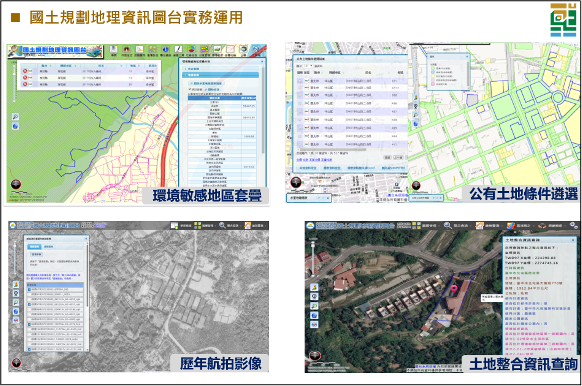Click the first button on the public land dialog bottom bar
Viewport: 582px width, 386px height.
[x=308, y=168]
